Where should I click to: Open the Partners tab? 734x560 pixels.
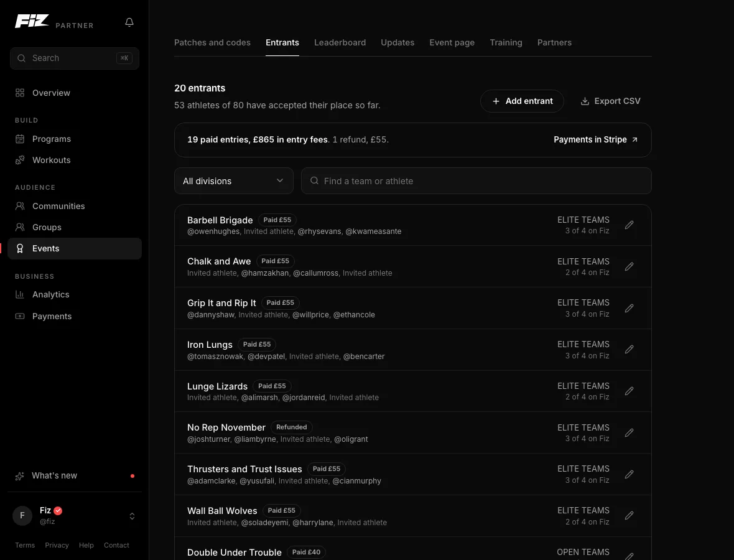(554, 42)
